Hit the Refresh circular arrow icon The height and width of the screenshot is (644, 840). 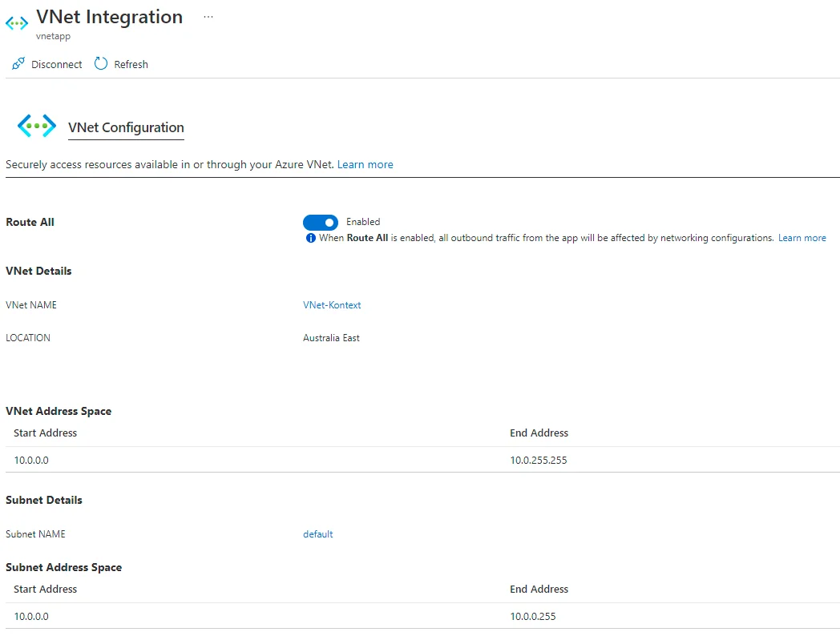pyautogui.click(x=101, y=64)
